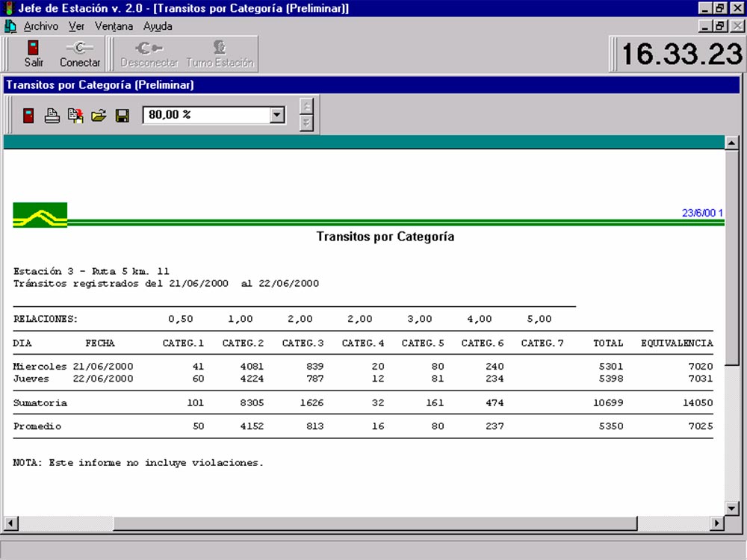Close report with red door icon
Image resolution: width=747 pixels, height=560 pixels.
(28, 115)
